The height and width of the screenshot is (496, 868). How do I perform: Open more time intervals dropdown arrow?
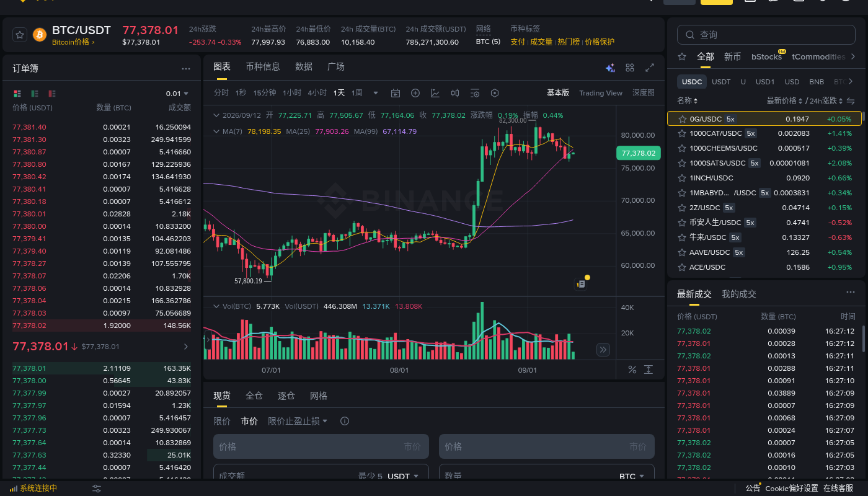[375, 93]
